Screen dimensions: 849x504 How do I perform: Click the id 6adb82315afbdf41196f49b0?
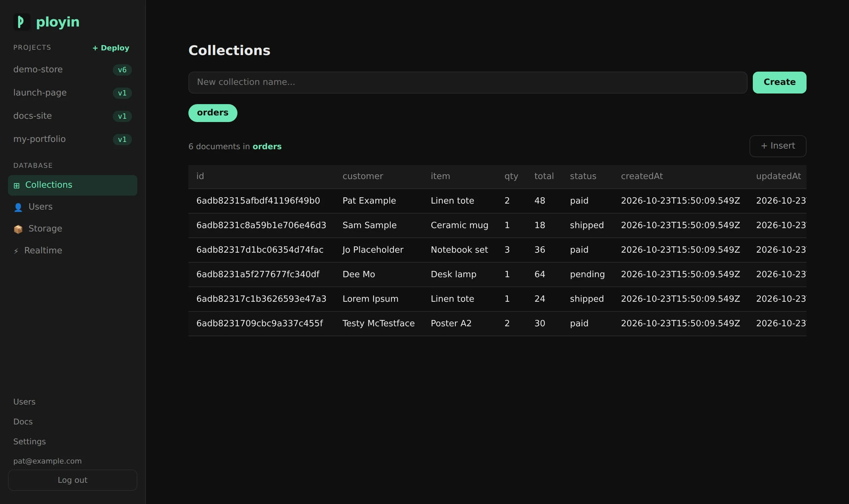[x=258, y=201]
